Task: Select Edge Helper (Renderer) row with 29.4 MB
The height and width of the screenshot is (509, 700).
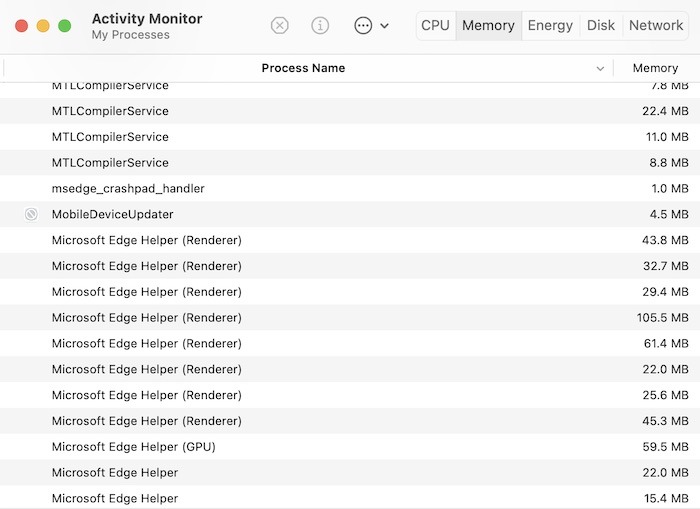Action: click(350, 292)
